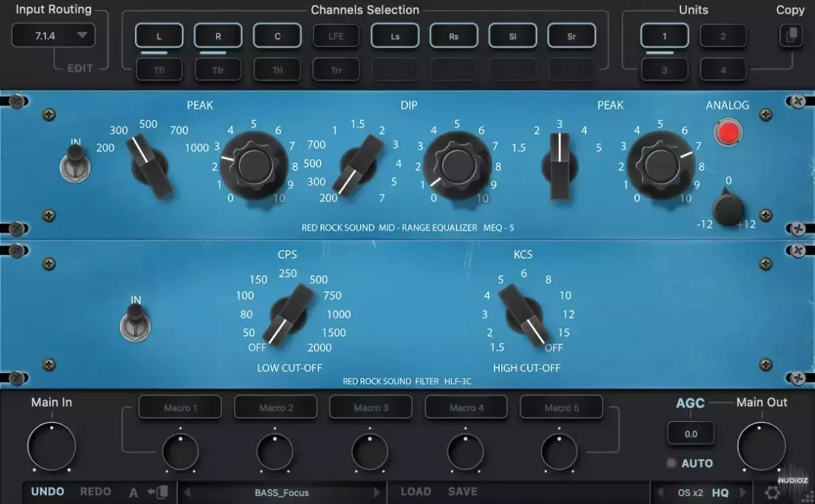Click the Macro 4 label button
The width and height of the screenshot is (815, 504).
(x=466, y=408)
